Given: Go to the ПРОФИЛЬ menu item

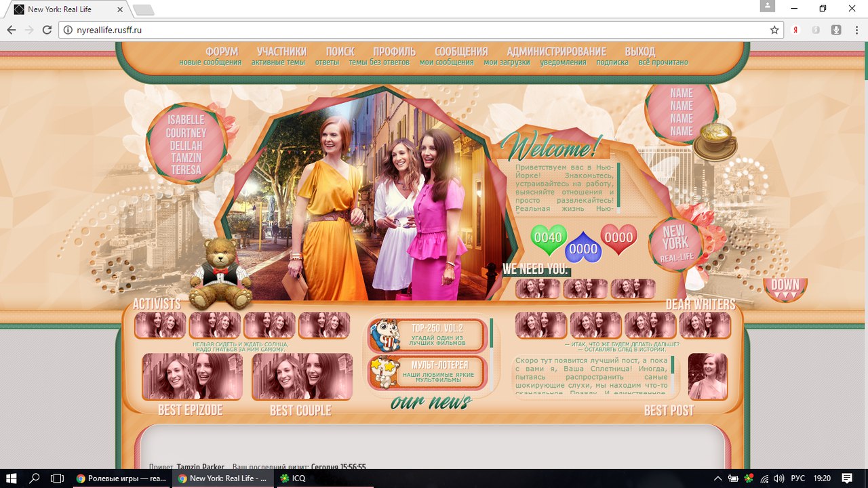Looking at the screenshot, I should 394,52.
